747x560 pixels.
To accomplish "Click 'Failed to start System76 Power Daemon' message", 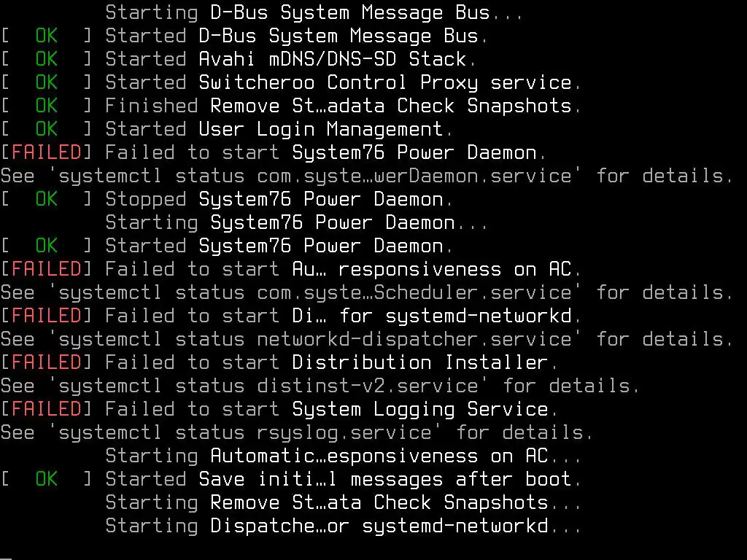I will pos(325,152).
